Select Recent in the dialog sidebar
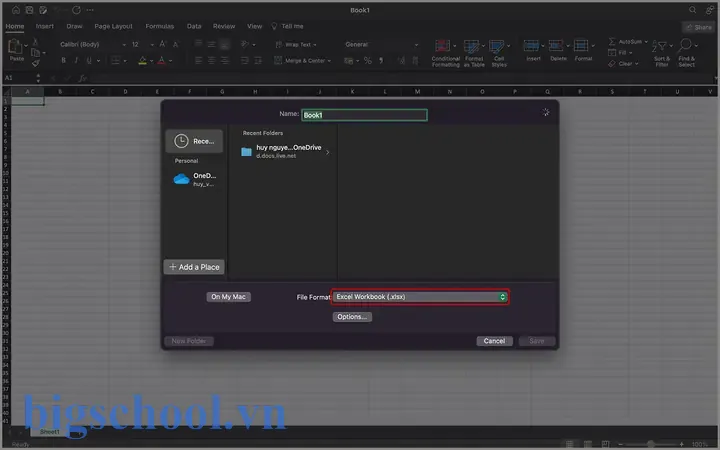Viewport: 720px width, 450px height. pos(194,141)
